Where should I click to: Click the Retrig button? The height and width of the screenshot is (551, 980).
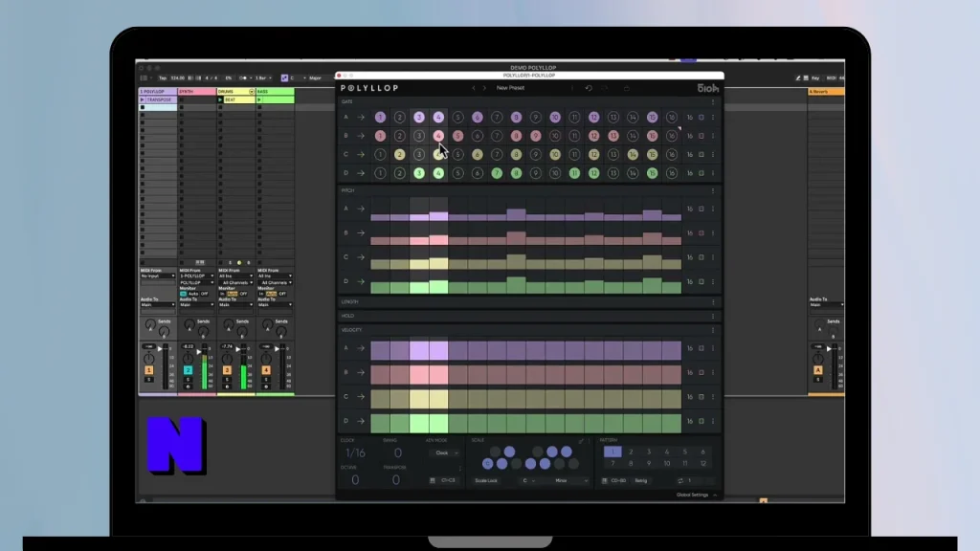click(641, 481)
